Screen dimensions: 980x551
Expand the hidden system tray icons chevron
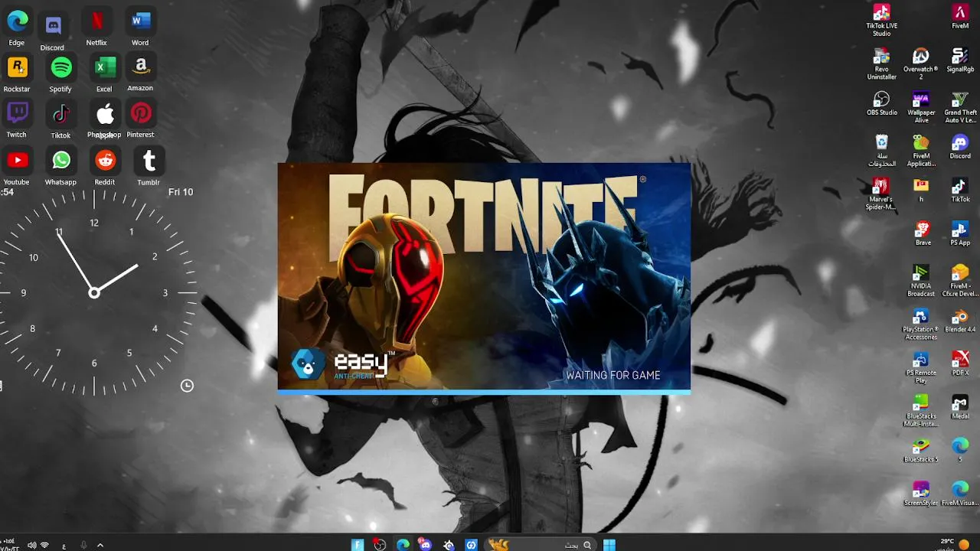pyautogui.click(x=100, y=546)
